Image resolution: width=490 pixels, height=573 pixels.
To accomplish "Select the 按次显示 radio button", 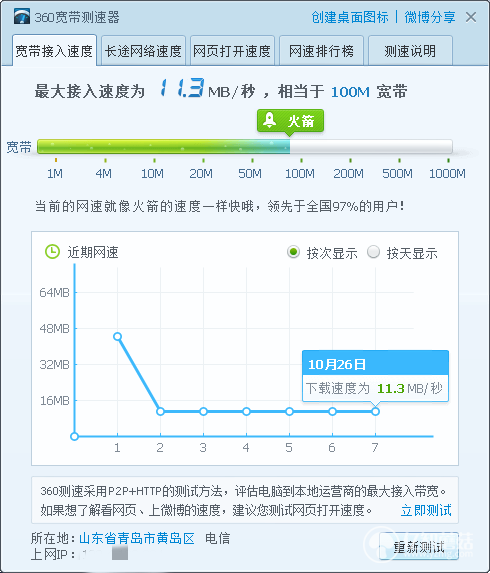I will pos(293,252).
